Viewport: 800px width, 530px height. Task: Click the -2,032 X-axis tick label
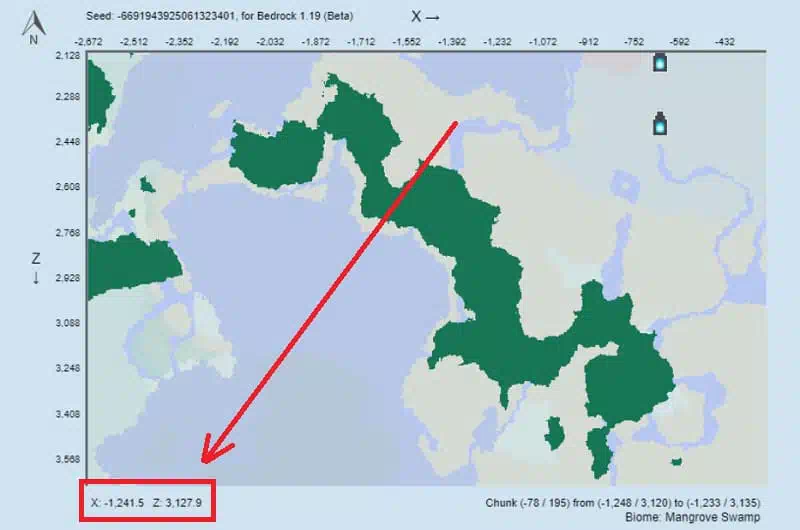[x=270, y=42]
